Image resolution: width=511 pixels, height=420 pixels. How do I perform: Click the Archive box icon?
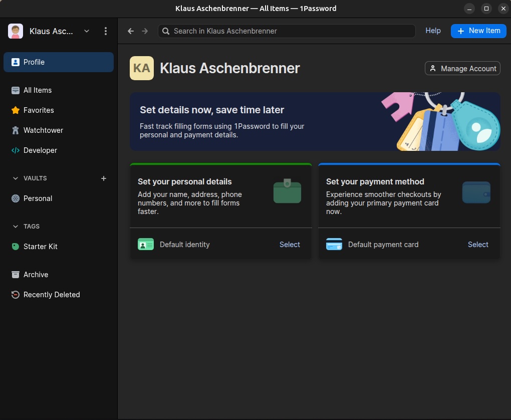pos(16,275)
